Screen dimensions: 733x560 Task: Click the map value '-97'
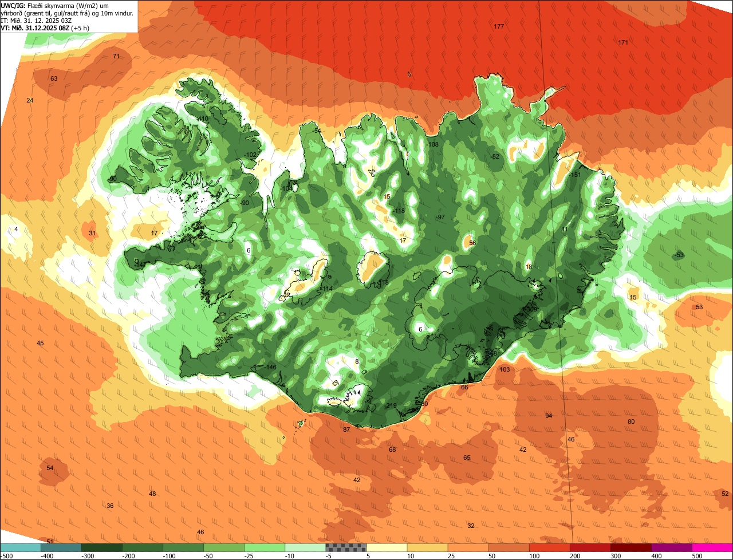[440, 217]
